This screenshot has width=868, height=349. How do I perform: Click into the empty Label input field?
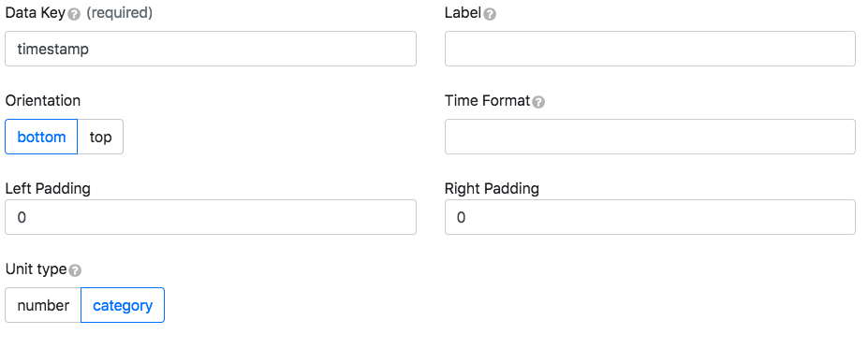650,49
